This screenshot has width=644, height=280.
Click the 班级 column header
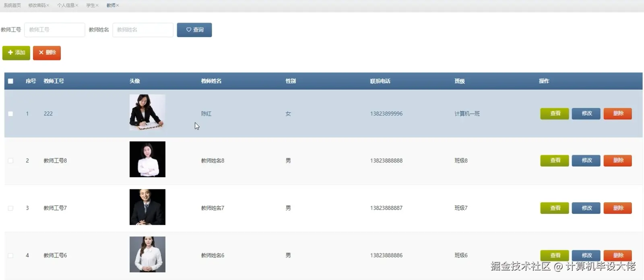point(460,81)
